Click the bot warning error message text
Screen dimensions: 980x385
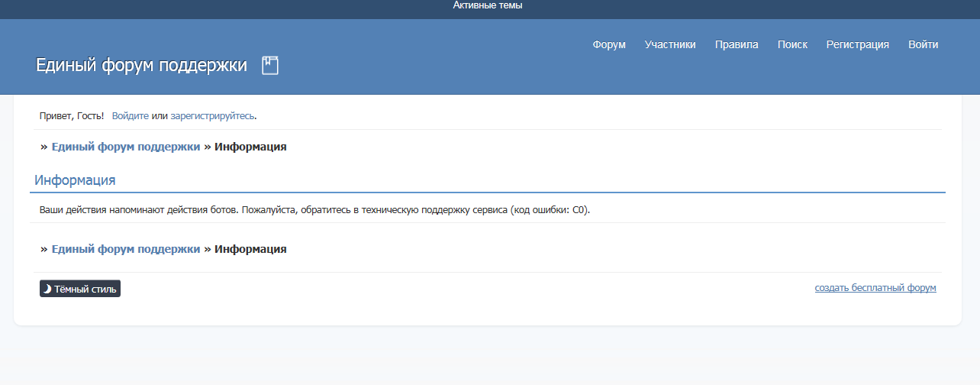click(315, 209)
